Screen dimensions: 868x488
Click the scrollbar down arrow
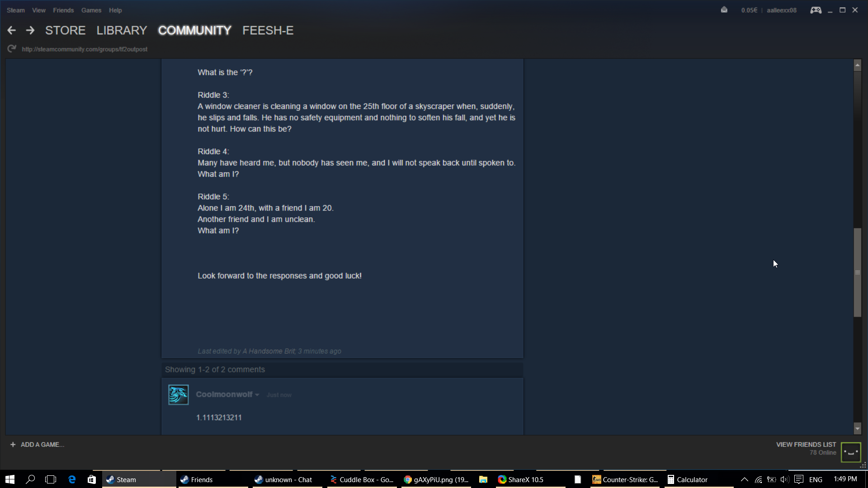(857, 428)
